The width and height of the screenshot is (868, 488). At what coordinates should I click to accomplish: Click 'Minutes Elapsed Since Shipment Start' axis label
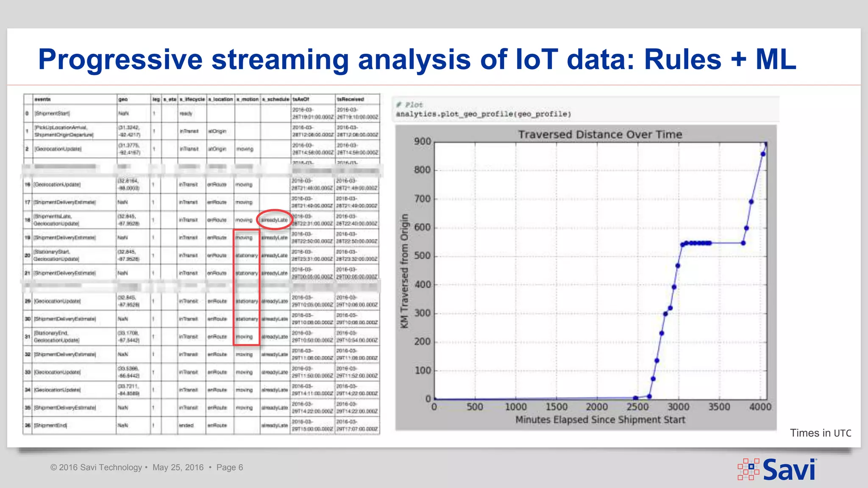pos(600,420)
